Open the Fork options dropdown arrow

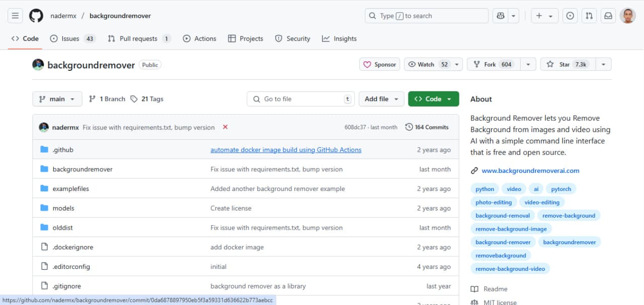pyautogui.click(x=528, y=64)
